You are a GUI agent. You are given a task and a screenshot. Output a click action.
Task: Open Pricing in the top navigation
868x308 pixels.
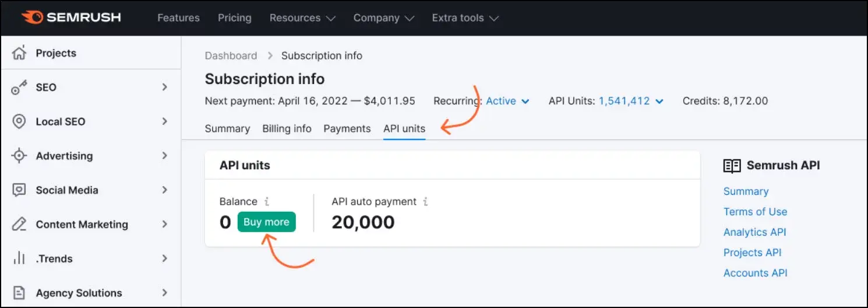pos(234,18)
